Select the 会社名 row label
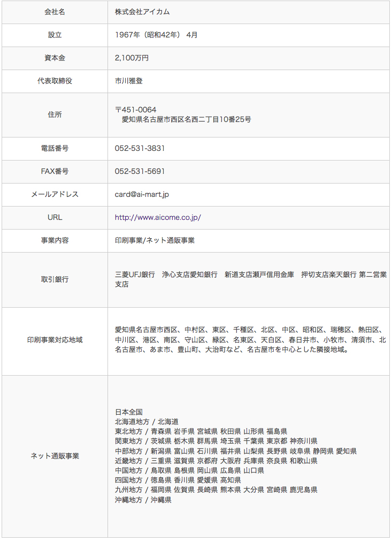 pyautogui.click(x=55, y=12)
